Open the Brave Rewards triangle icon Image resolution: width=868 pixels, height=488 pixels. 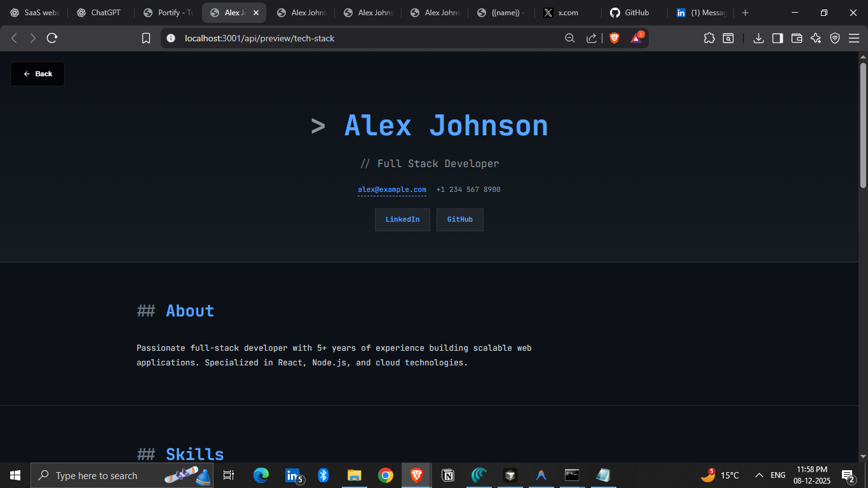tap(636, 38)
